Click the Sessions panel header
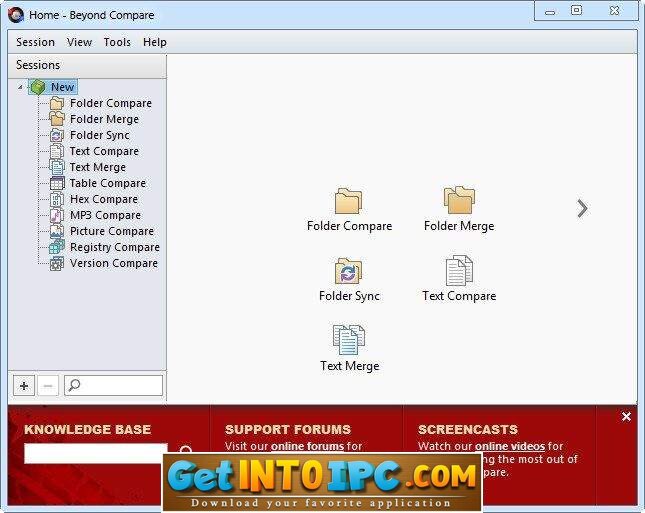The height and width of the screenshot is (513, 645). tap(87, 65)
